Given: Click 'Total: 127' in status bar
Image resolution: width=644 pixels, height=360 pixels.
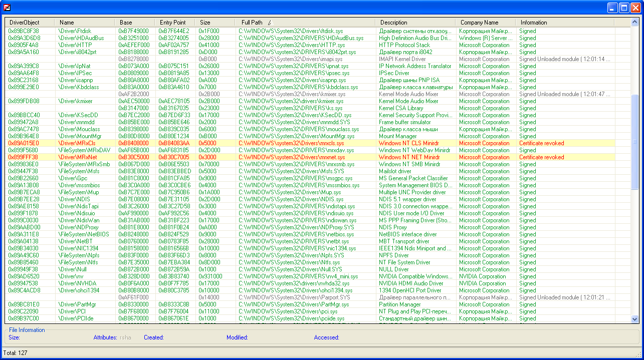Looking at the screenshot, I should [x=16, y=353].
